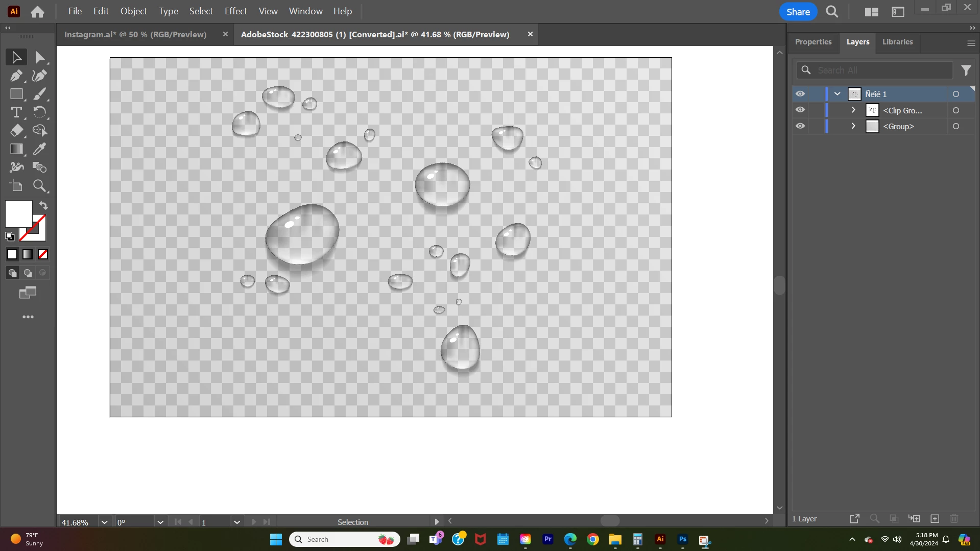Select the Shape Builder tool
Viewport: 980px width, 551px height.
[x=39, y=131]
